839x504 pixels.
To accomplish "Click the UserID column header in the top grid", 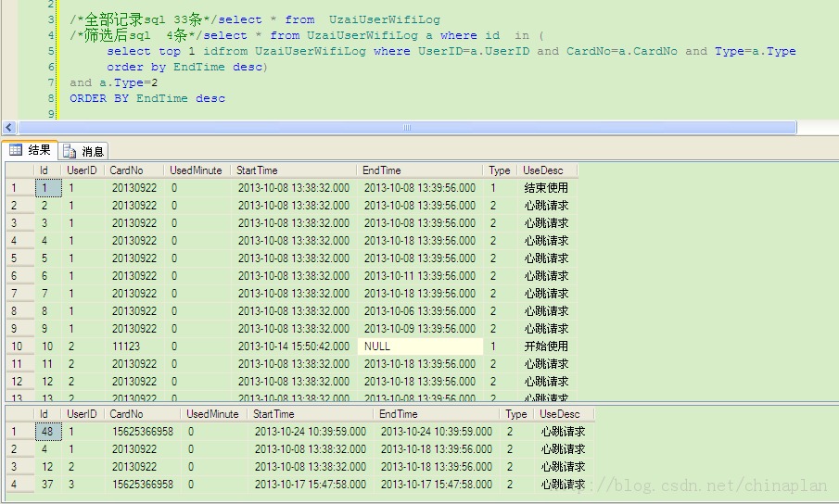I will [x=82, y=170].
